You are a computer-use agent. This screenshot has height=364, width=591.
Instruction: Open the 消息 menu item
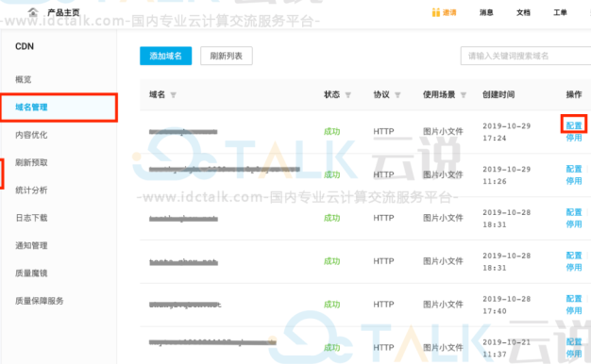click(x=486, y=12)
